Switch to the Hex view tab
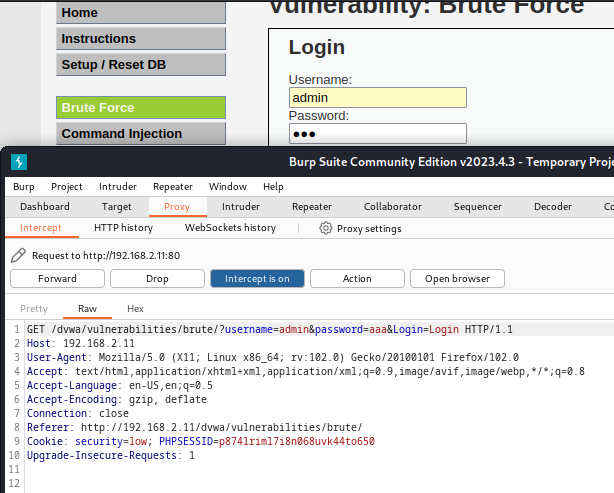This screenshot has height=493, width=614. click(135, 309)
